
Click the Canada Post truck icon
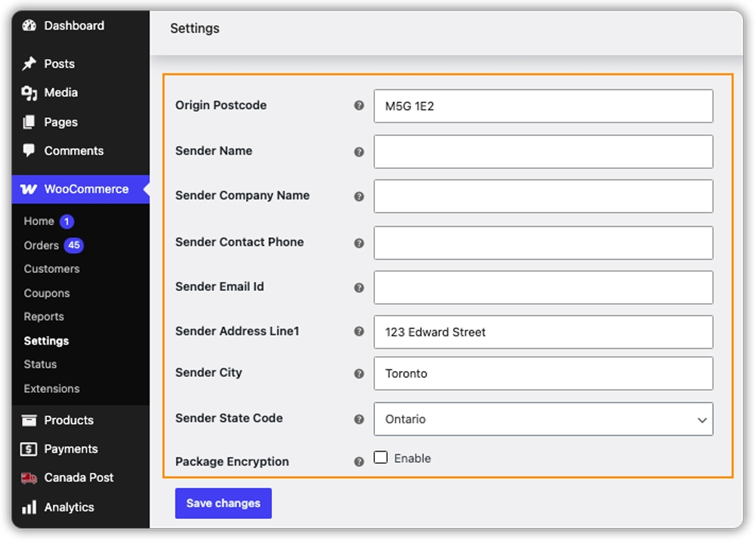point(29,478)
